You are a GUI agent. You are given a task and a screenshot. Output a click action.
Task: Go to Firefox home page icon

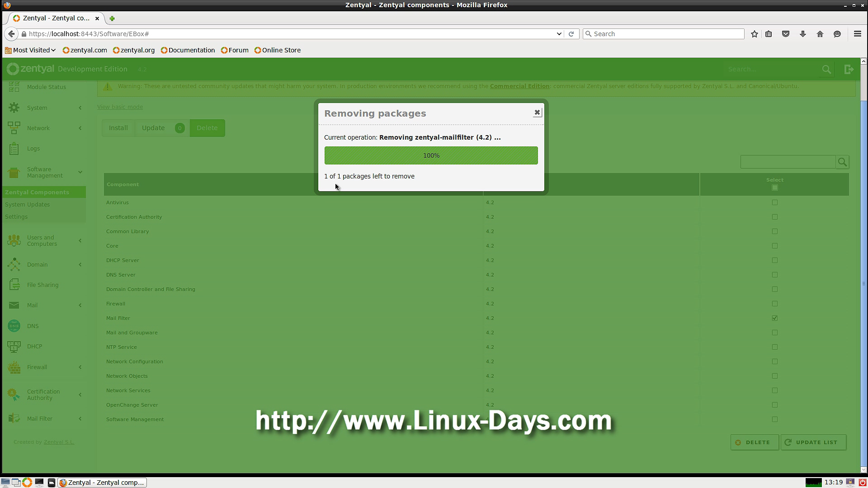(x=820, y=34)
